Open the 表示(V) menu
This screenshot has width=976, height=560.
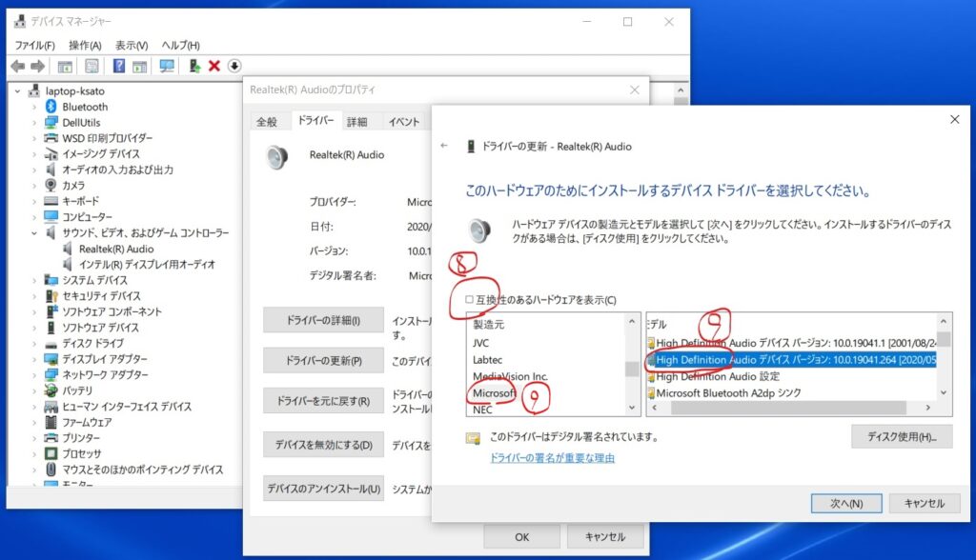[x=132, y=46]
